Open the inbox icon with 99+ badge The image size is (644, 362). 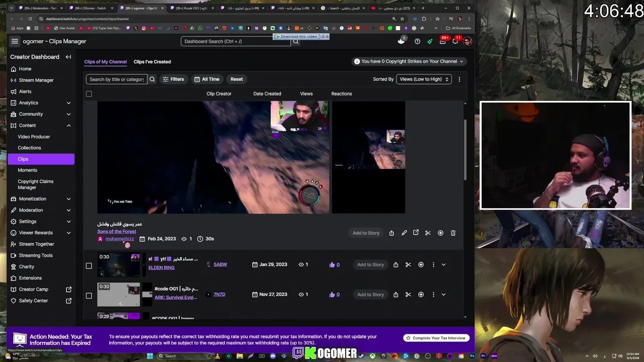pos(443,41)
